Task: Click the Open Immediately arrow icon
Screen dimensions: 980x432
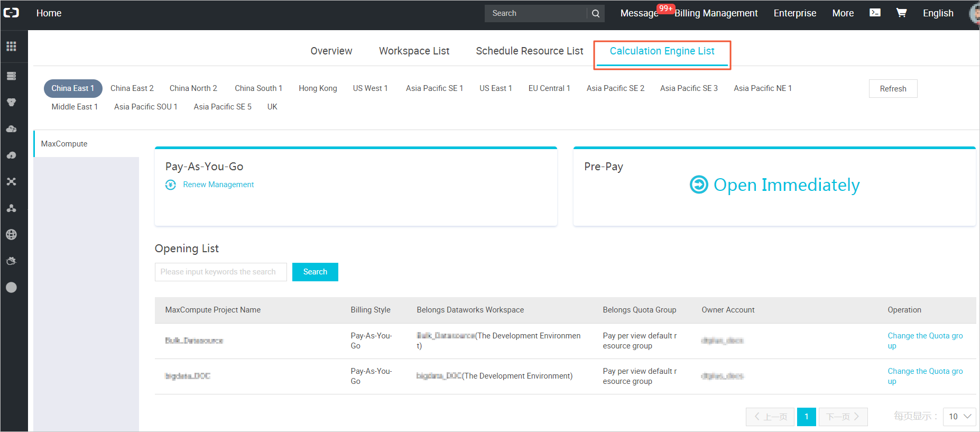Action: [x=699, y=185]
